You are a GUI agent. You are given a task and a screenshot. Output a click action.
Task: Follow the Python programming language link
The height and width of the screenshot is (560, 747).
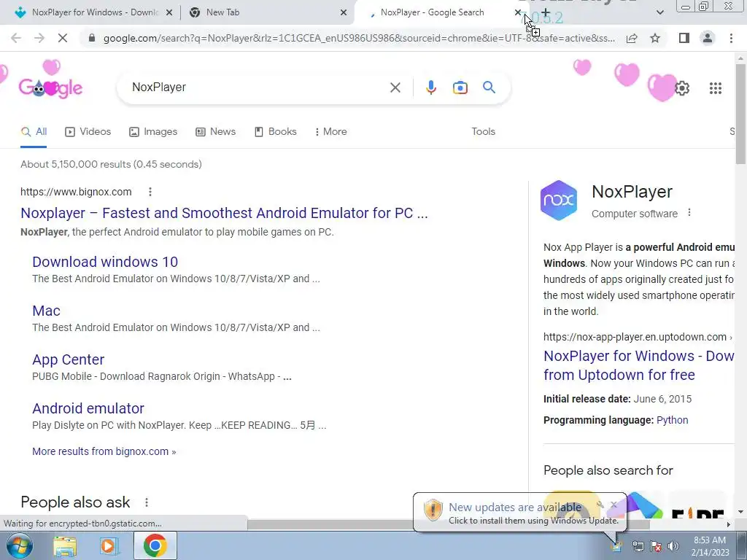[672, 420]
